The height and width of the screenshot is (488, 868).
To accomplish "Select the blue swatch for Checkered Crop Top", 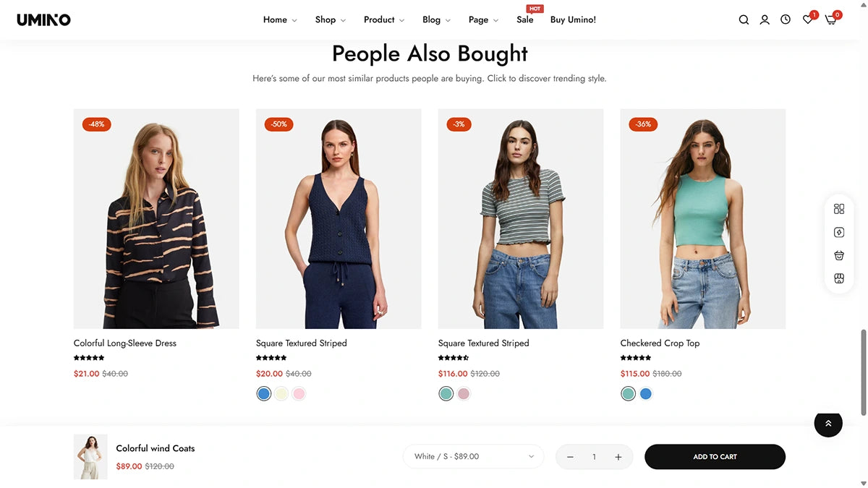I will [645, 393].
